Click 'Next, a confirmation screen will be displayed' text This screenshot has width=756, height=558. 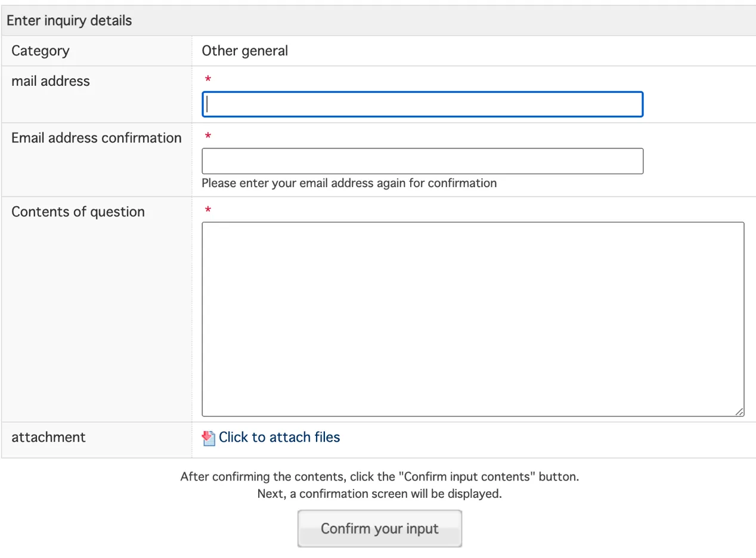click(379, 494)
